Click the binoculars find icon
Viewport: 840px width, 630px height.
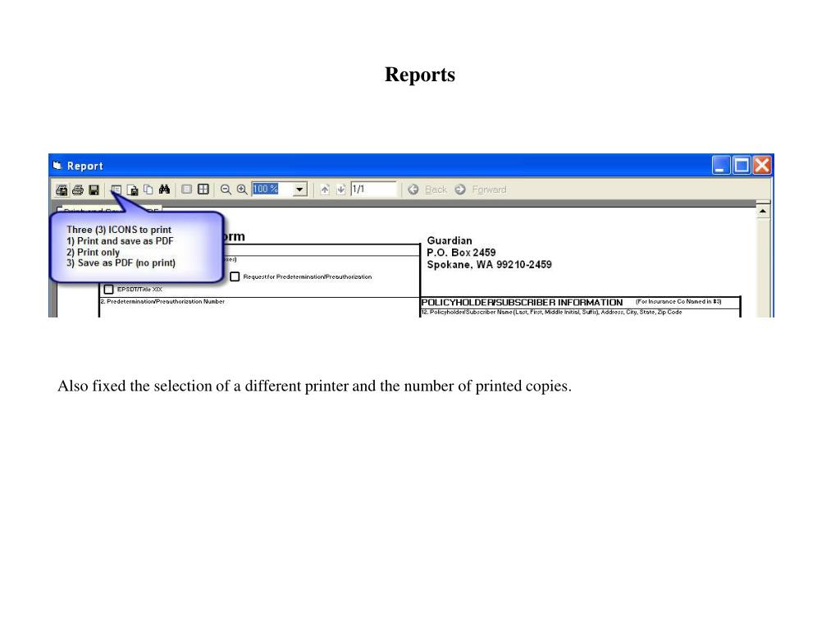pyautogui.click(x=164, y=189)
